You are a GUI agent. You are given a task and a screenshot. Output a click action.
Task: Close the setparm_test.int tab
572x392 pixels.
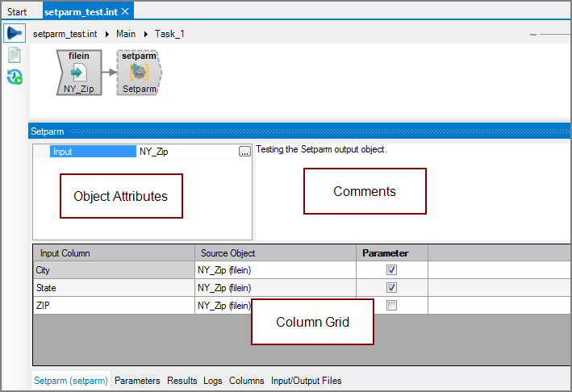tap(126, 11)
